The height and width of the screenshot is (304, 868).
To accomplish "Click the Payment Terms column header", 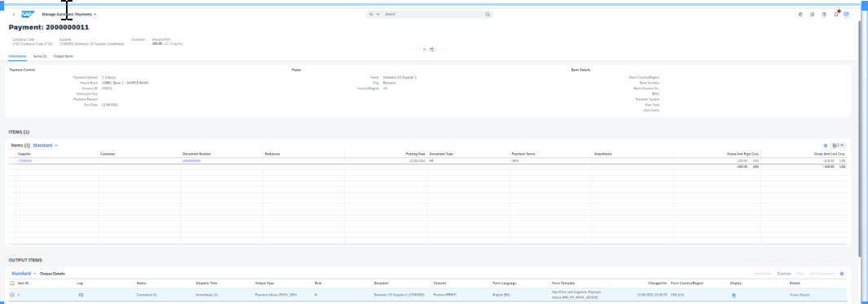I will (x=550, y=153).
